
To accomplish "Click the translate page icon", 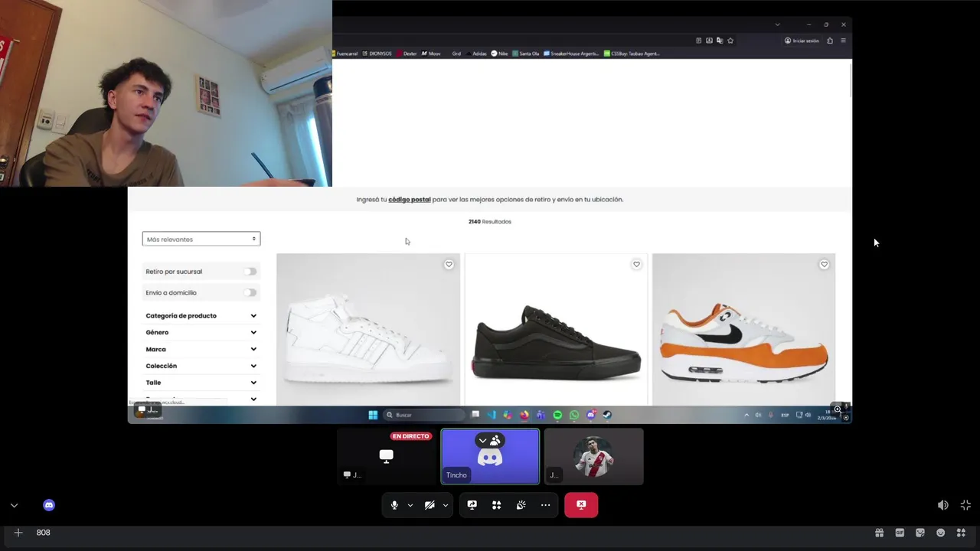I will pos(720,41).
